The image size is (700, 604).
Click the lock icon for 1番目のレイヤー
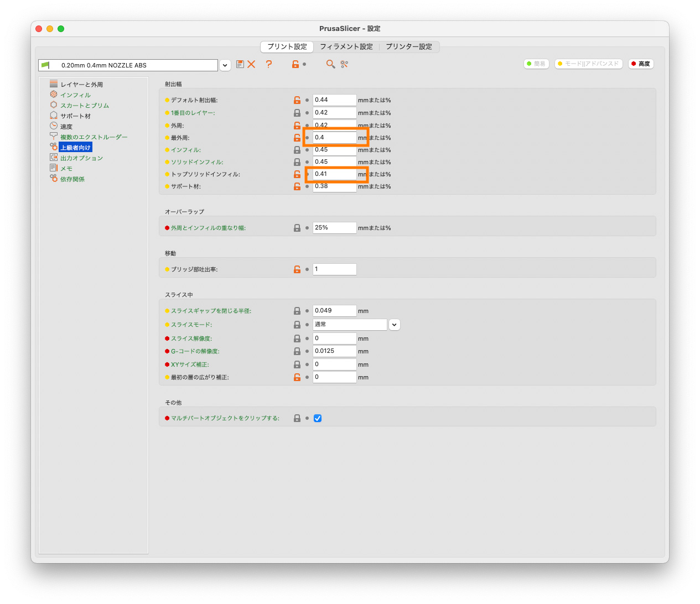(297, 113)
